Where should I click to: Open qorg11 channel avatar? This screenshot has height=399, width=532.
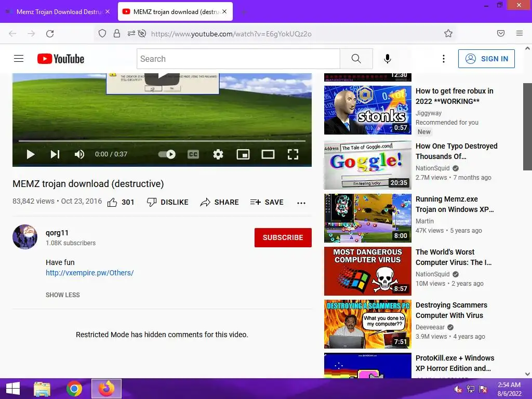point(25,237)
